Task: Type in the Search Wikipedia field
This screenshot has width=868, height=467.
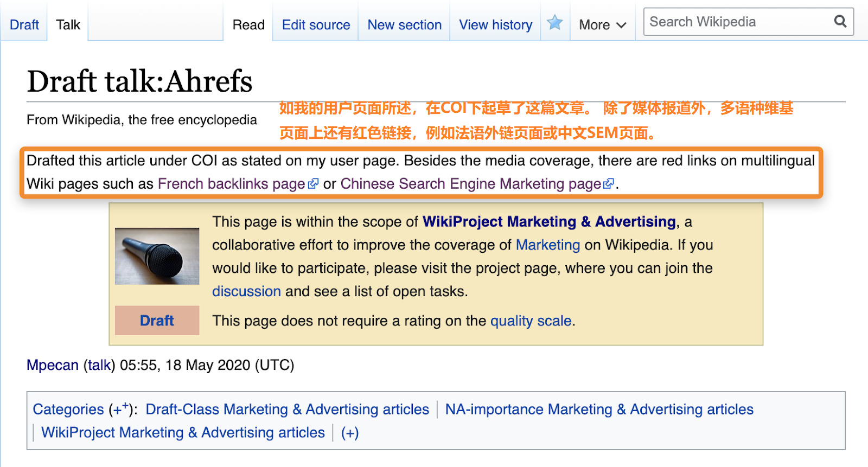Action: (738, 22)
